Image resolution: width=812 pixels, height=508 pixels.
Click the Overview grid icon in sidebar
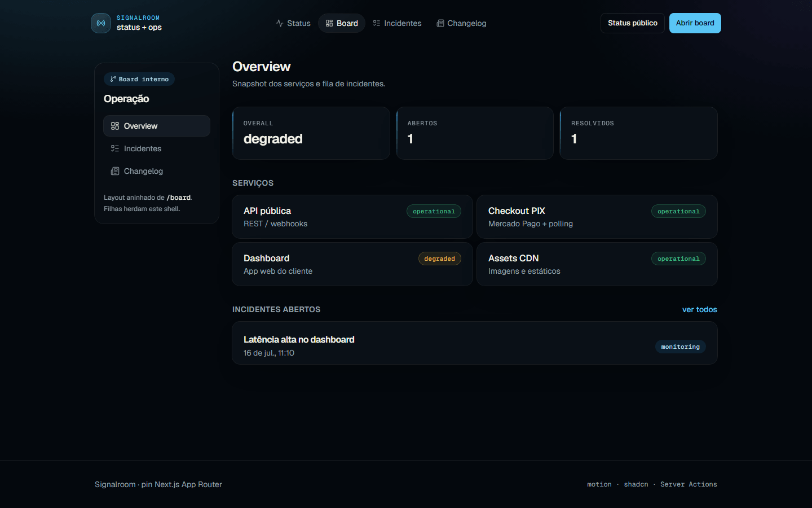coord(115,126)
